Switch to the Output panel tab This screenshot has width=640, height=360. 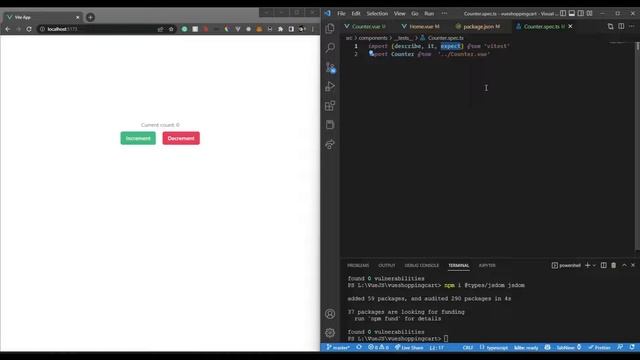(387, 265)
